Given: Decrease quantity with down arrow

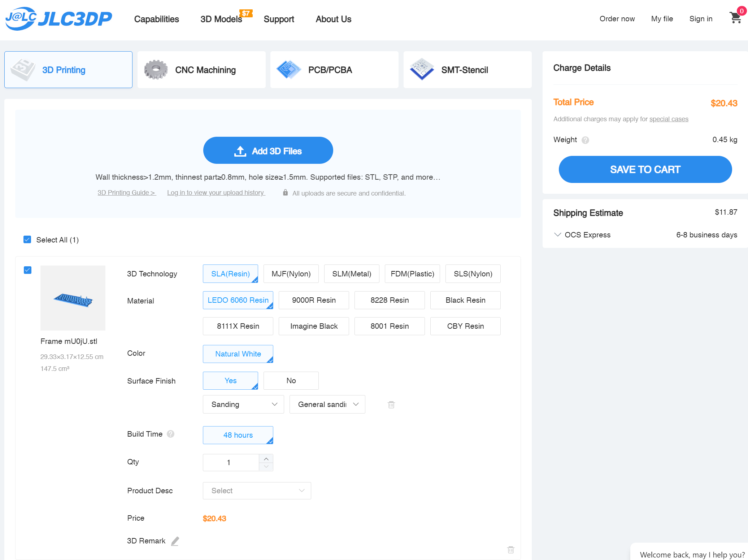Looking at the screenshot, I should (x=266, y=467).
